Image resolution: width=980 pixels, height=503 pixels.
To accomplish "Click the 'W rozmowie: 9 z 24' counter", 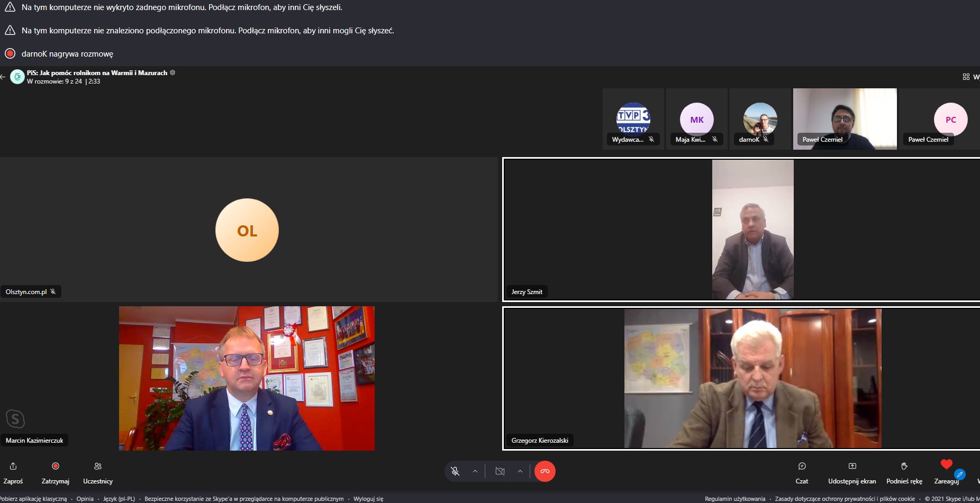I will pyautogui.click(x=55, y=81).
